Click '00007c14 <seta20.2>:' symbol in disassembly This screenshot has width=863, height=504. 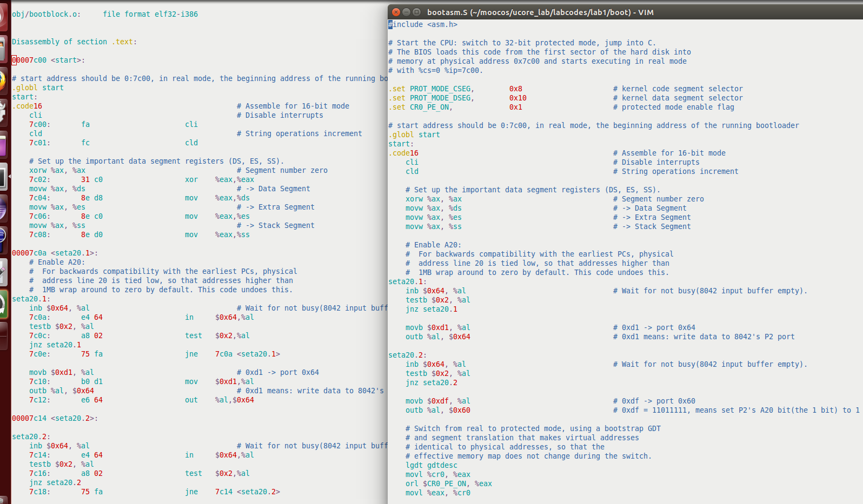click(55, 418)
